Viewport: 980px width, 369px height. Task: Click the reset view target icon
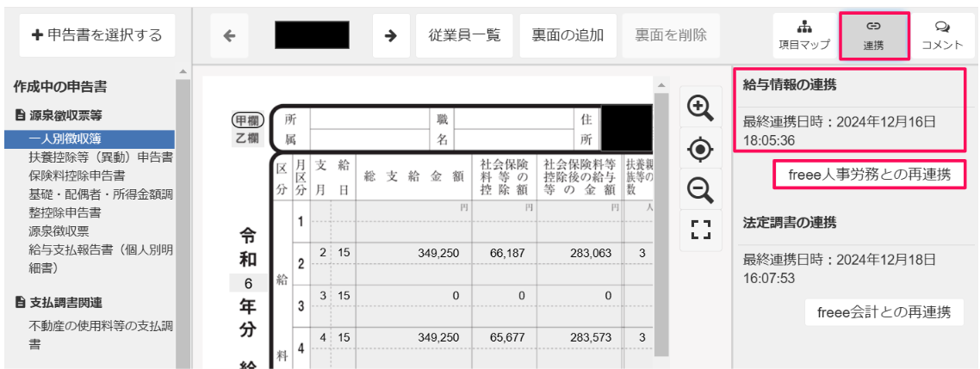click(x=700, y=149)
